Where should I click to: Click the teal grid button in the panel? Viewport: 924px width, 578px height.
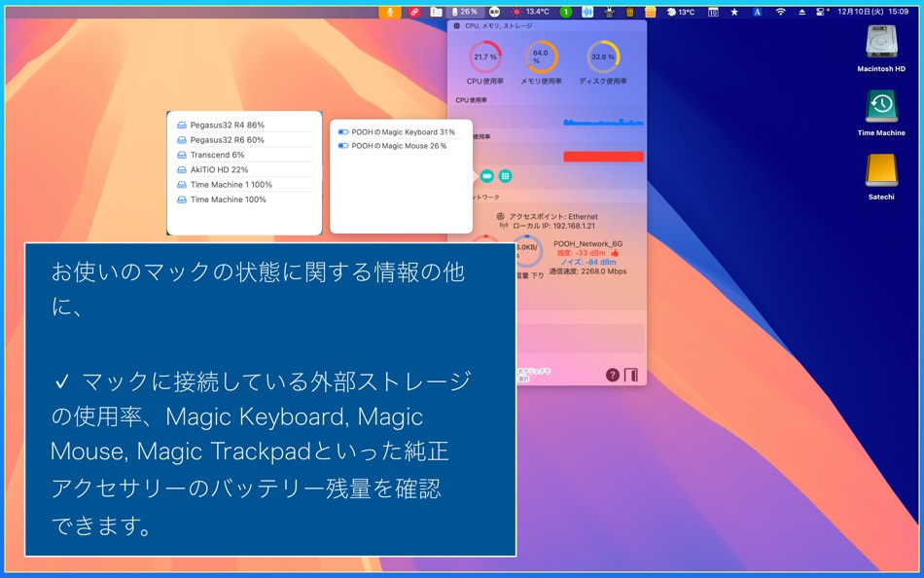pos(505,176)
